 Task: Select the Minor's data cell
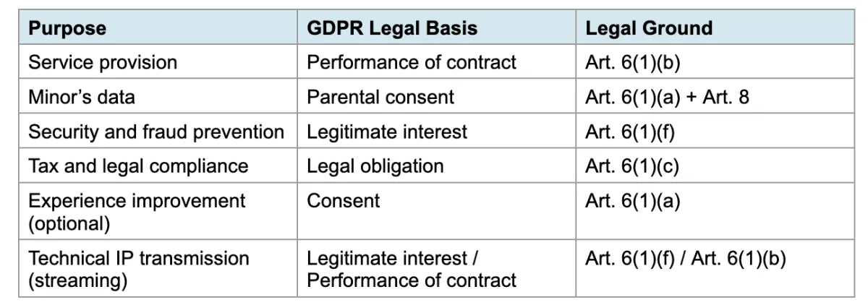158,97
